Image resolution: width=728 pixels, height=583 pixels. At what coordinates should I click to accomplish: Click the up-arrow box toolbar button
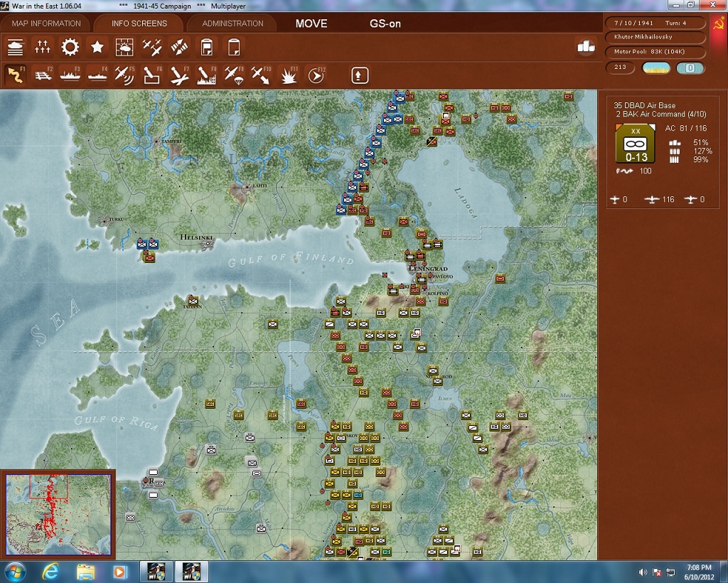pos(360,75)
